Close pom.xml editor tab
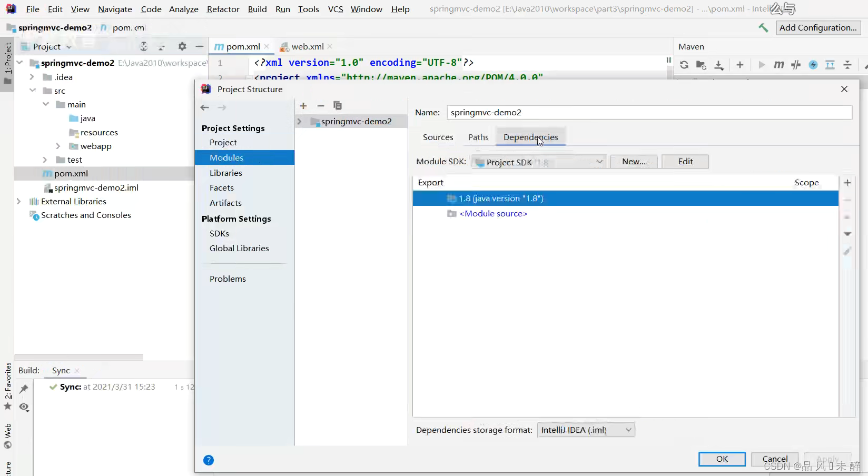This screenshot has width=868, height=476. [x=267, y=46]
